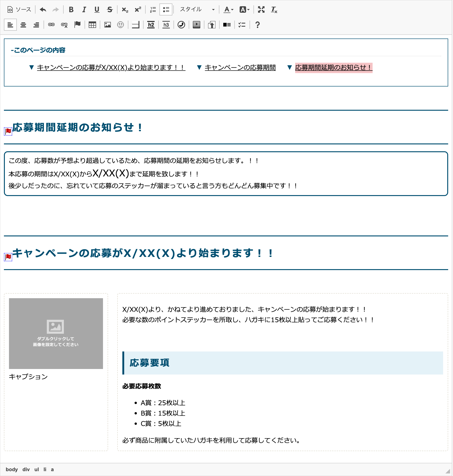
Task: Click line starting 必ず商品に附属していたハガキ
Action: (x=211, y=440)
